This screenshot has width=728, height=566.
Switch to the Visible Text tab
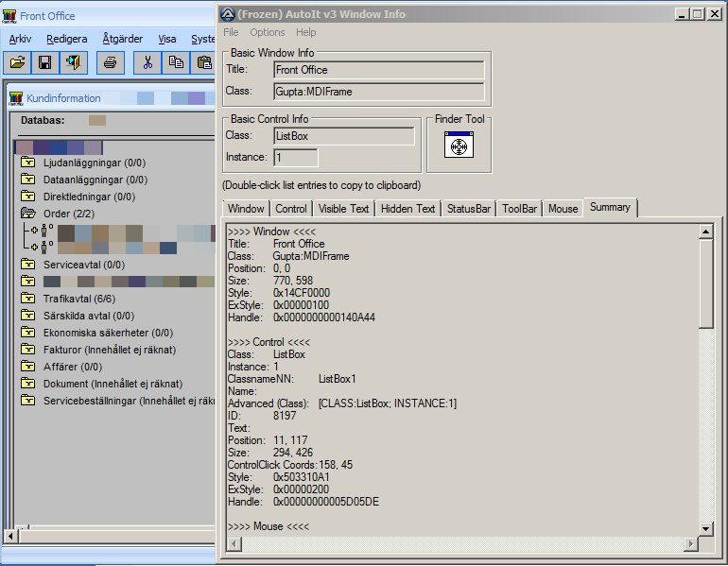coord(344,209)
